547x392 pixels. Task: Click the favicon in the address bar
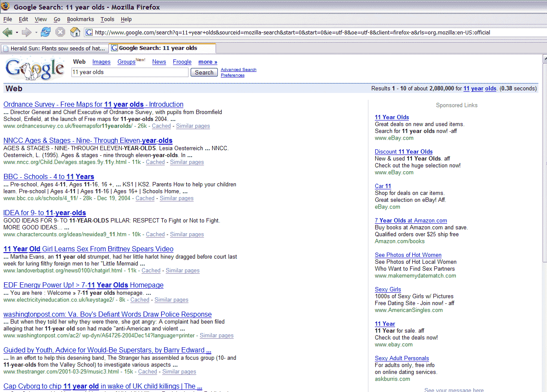(x=89, y=33)
